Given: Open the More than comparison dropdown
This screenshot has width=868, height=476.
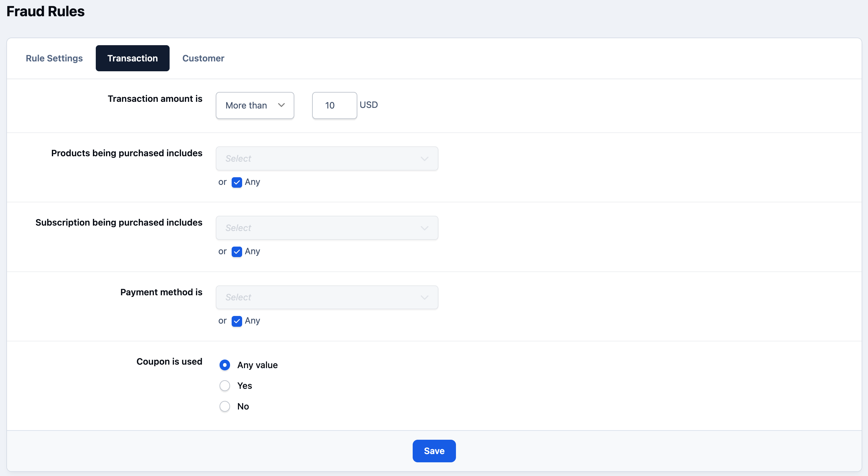Looking at the screenshot, I should point(255,105).
